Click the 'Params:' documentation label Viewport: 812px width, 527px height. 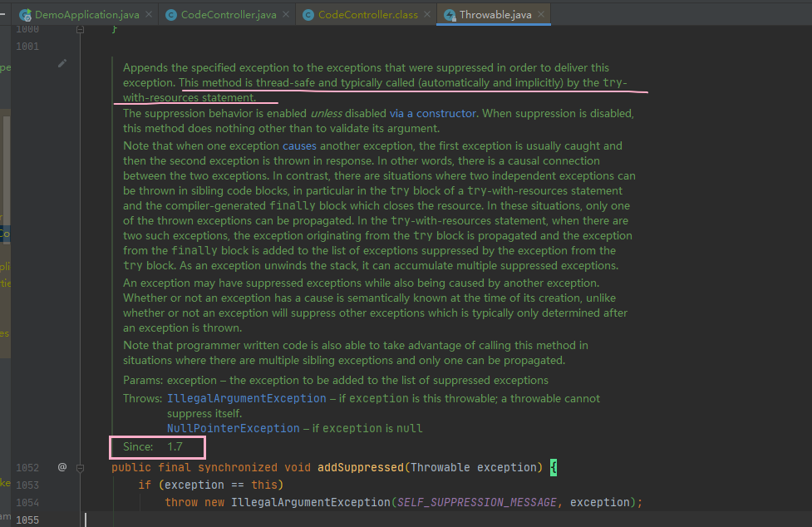pos(143,381)
